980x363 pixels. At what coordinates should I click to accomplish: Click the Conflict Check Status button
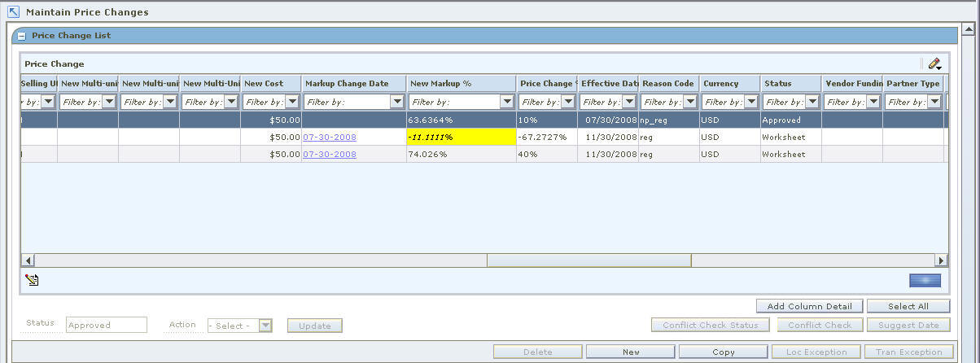pyautogui.click(x=711, y=325)
